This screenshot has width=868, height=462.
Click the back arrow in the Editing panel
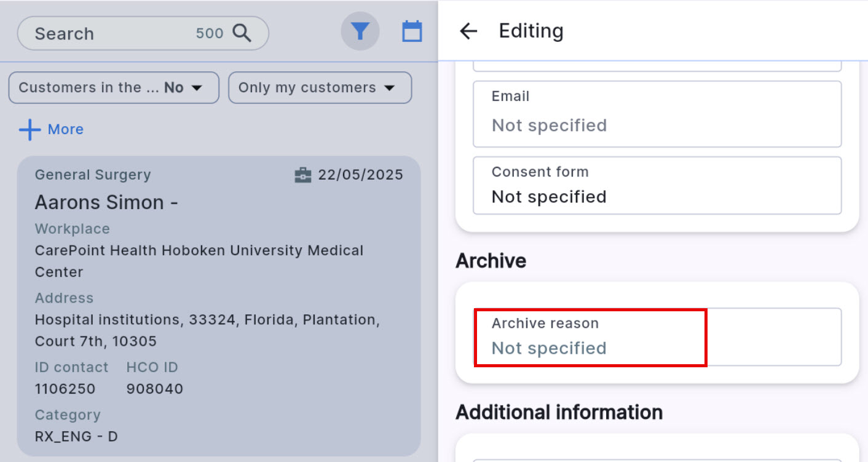pyautogui.click(x=468, y=31)
